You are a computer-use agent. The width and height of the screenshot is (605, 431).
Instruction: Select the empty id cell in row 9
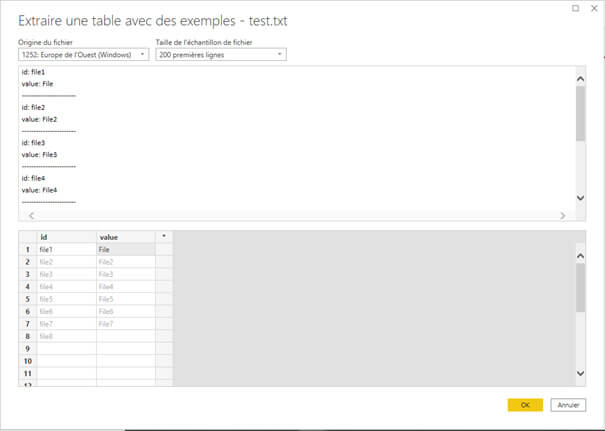(x=66, y=348)
